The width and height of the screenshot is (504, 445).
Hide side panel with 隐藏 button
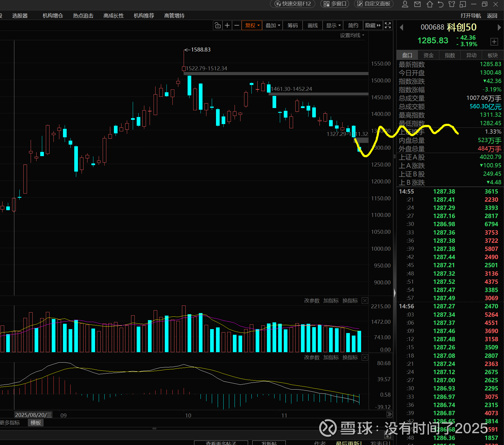pyautogui.click(x=373, y=26)
